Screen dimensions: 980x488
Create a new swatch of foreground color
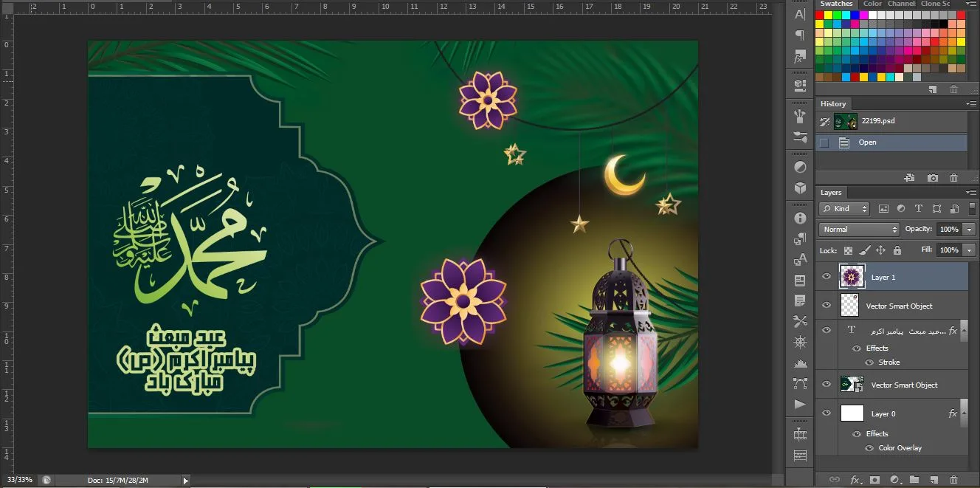click(933, 89)
